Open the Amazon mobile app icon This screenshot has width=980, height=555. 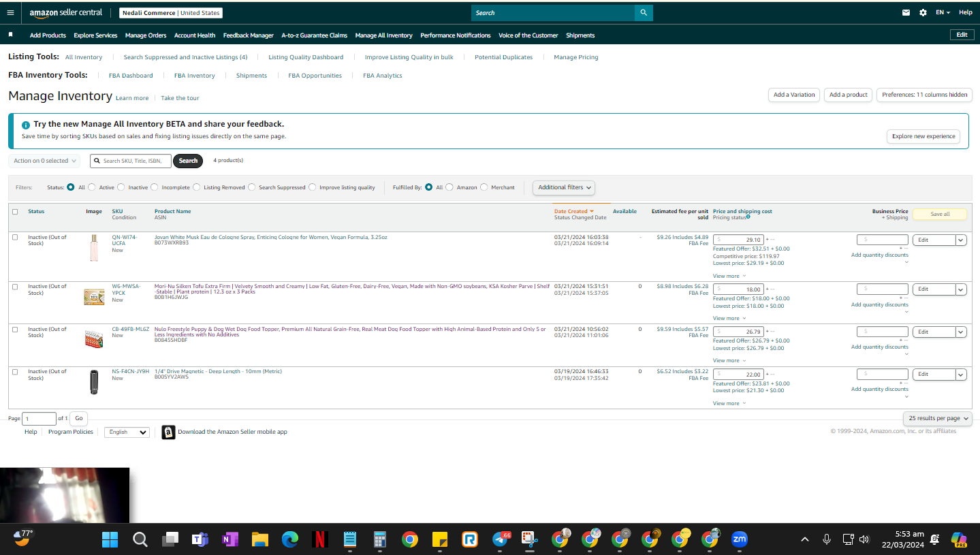168,432
